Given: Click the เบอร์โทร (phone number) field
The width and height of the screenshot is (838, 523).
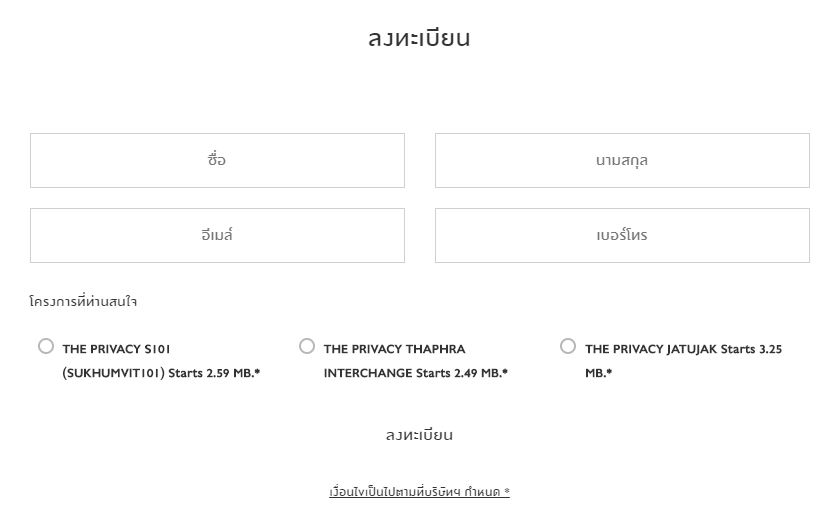Looking at the screenshot, I should pyautogui.click(x=622, y=235).
